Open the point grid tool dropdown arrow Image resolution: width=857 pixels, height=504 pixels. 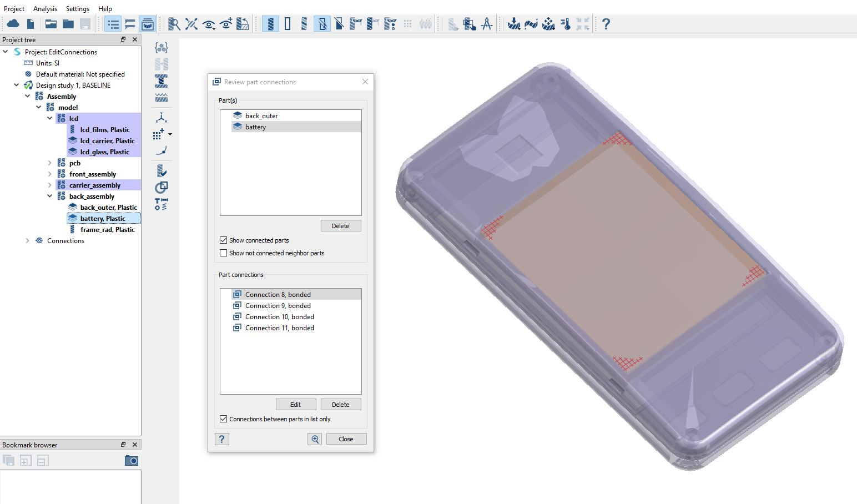click(x=170, y=134)
